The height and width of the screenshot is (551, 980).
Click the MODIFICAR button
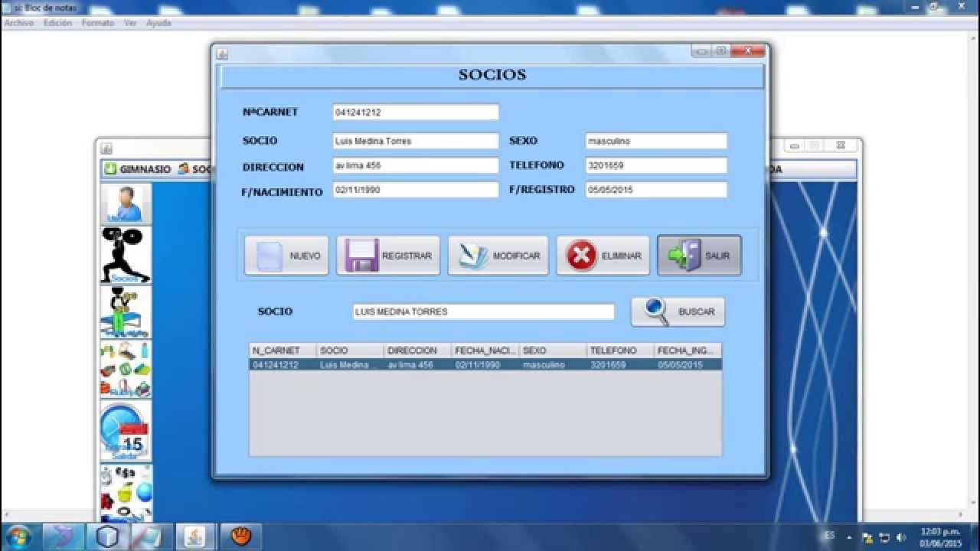[x=498, y=256]
